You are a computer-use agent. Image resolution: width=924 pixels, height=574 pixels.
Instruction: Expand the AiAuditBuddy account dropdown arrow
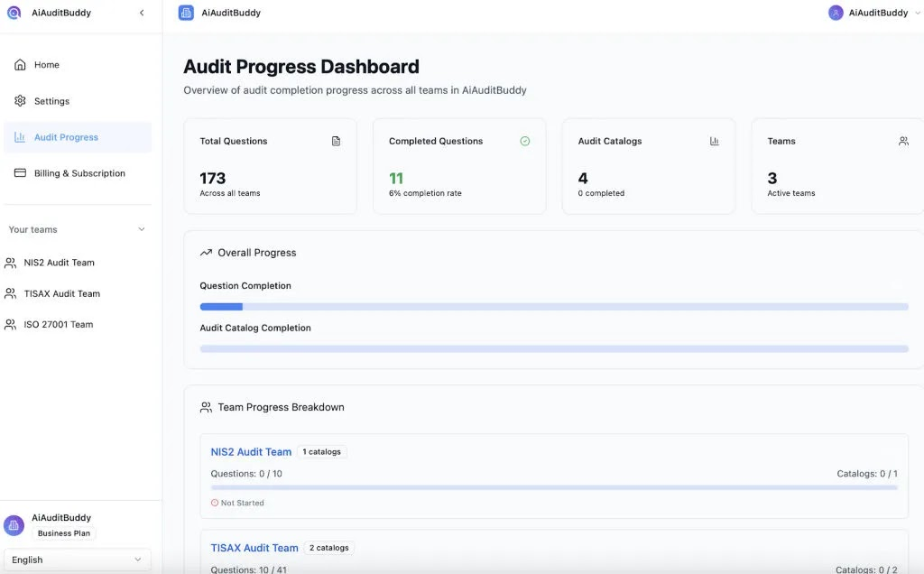point(918,13)
